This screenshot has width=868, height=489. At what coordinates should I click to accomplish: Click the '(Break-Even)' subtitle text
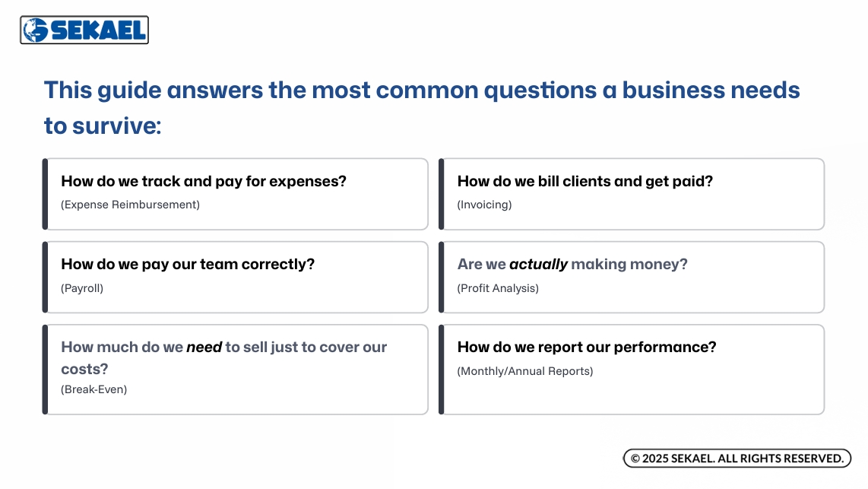[93, 389]
